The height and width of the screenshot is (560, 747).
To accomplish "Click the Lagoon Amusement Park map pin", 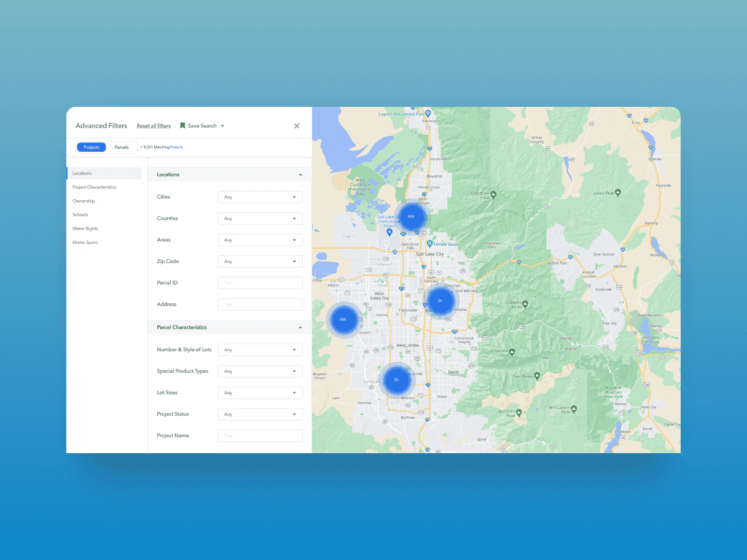I will tap(429, 114).
